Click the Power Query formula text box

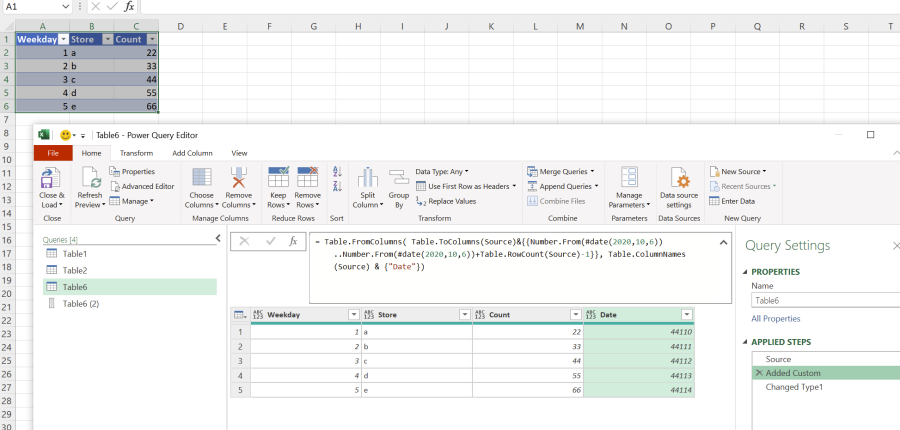pos(520,268)
